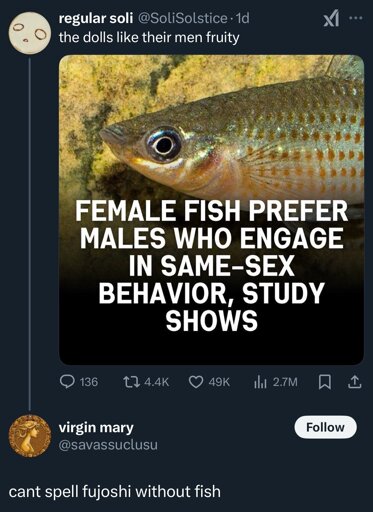
Task: Click the 4.4K reposts count
Action: point(157,382)
